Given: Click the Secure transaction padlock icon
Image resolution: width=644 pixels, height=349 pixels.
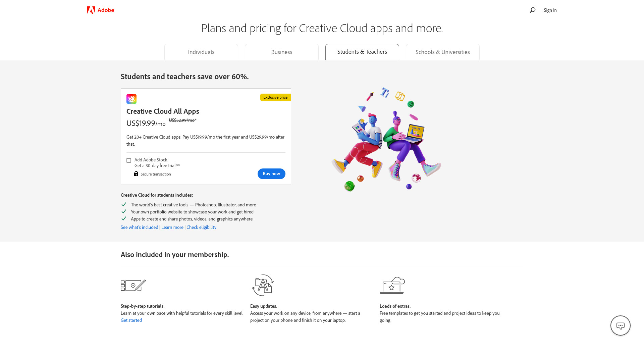Looking at the screenshot, I should [x=136, y=174].
